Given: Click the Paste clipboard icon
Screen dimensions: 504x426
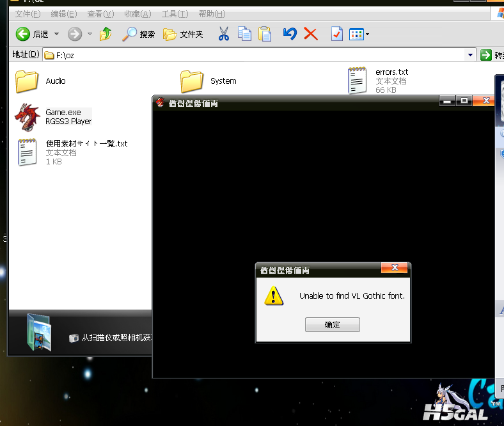Looking at the screenshot, I should click(265, 34).
